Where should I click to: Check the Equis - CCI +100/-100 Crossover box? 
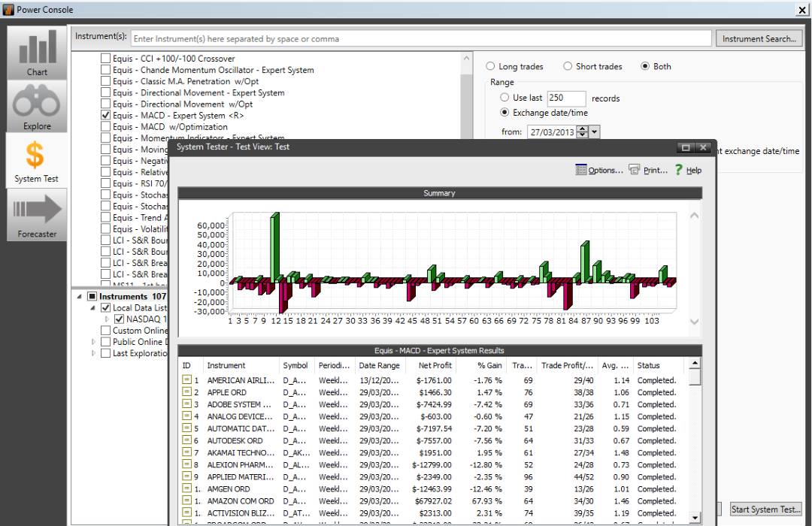tap(105, 57)
